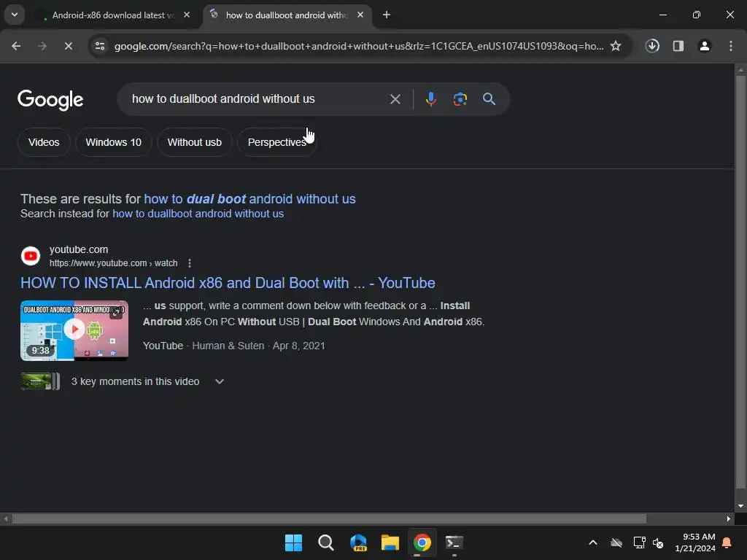Search instead for the original duallboot query

click(198, 214)
